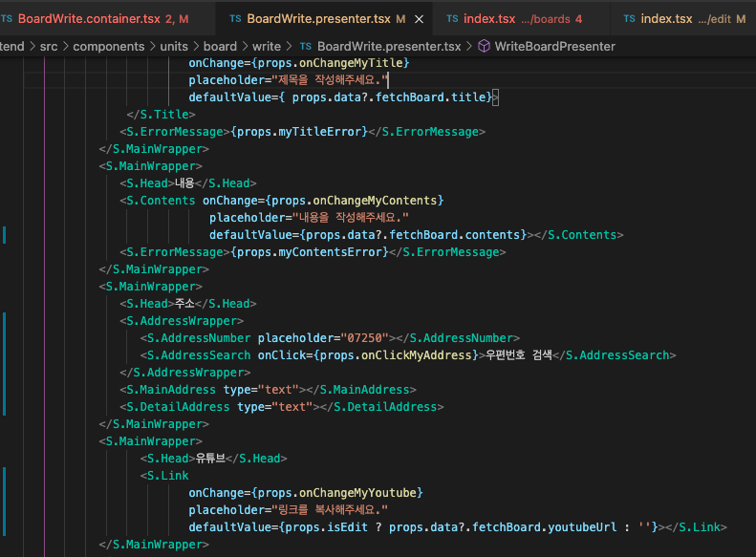756x557 pixels.
Task: Open the index.tsx edit tab
Action: coord(684,19)
